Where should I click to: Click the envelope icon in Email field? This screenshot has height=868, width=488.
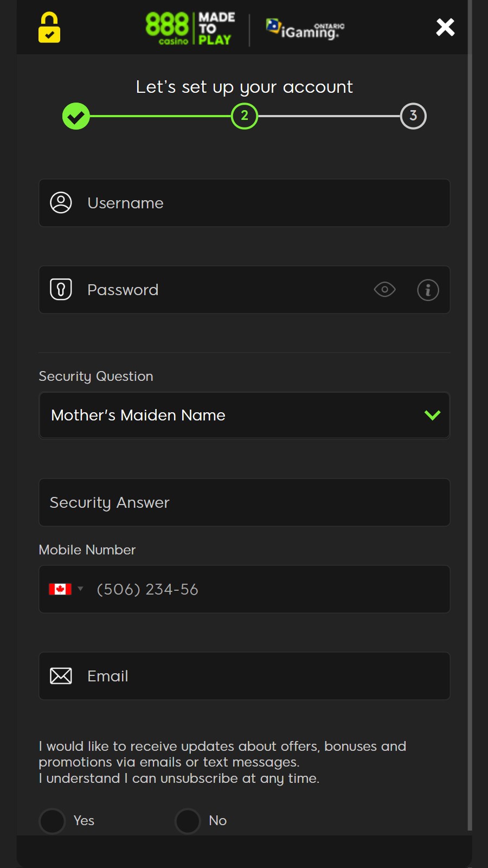(61, 676)
